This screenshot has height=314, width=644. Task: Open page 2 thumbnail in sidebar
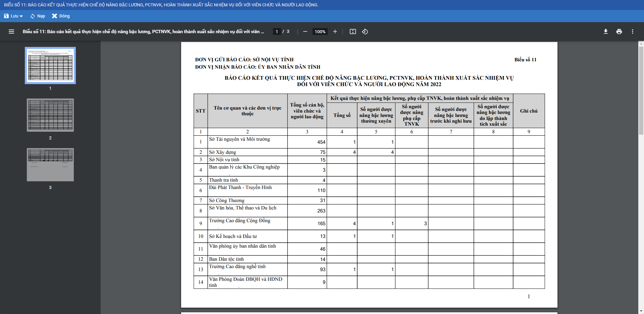pyautogui.click(x=50, y=115)
